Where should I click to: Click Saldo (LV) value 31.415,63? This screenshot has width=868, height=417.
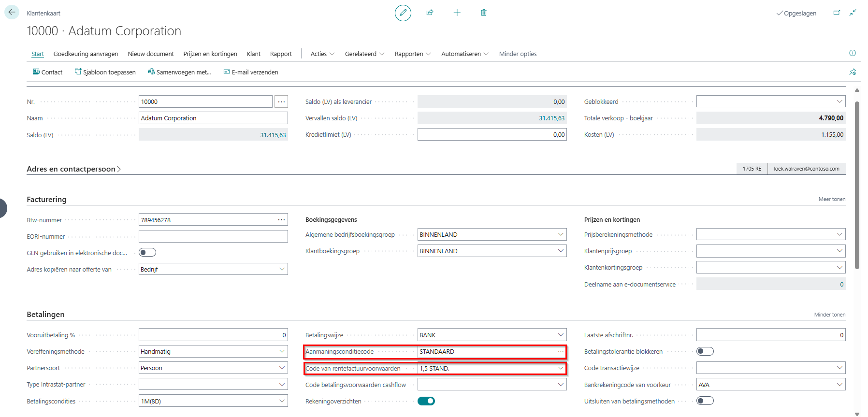pyautogui.click(x=273, y=135)
